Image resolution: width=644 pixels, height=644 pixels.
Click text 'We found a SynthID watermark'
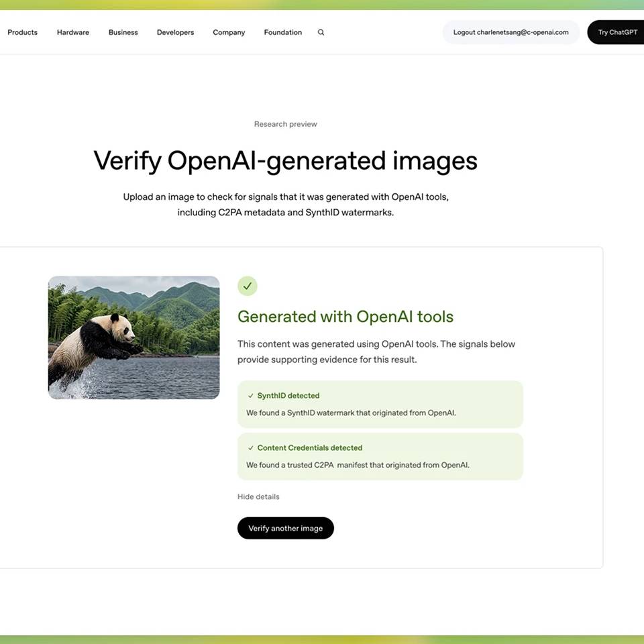click(x=351, y=413)
